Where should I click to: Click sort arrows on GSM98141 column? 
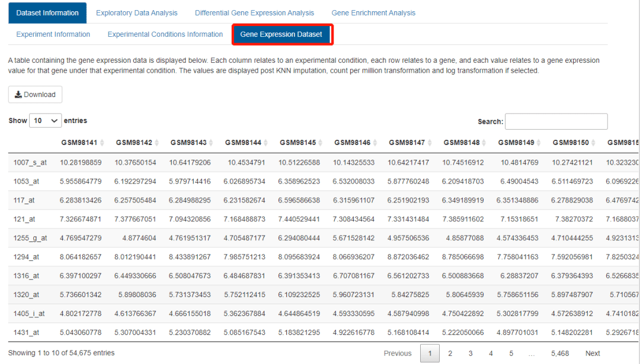click(x=102, y=143)
